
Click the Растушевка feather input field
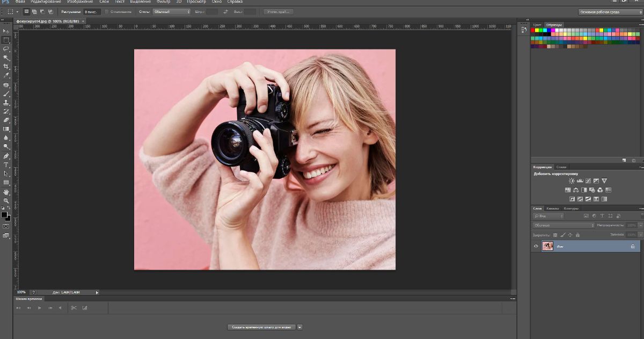[92, 11]
